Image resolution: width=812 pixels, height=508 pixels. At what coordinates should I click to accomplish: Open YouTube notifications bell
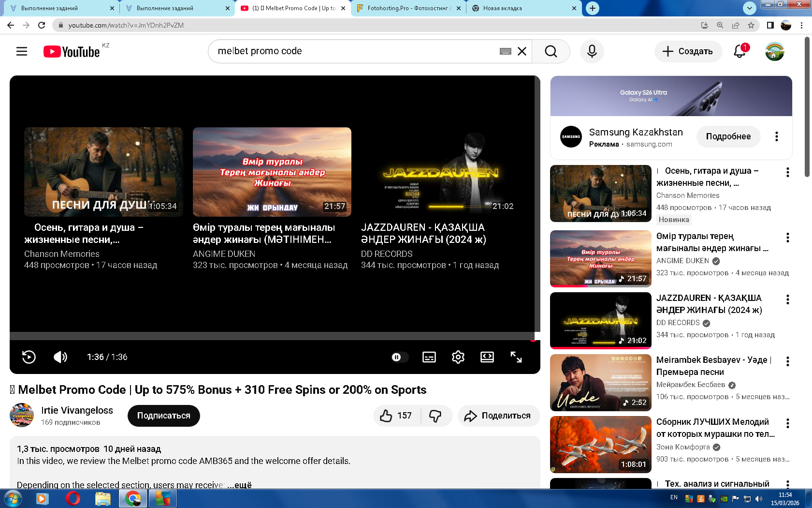tap(740, 51)
